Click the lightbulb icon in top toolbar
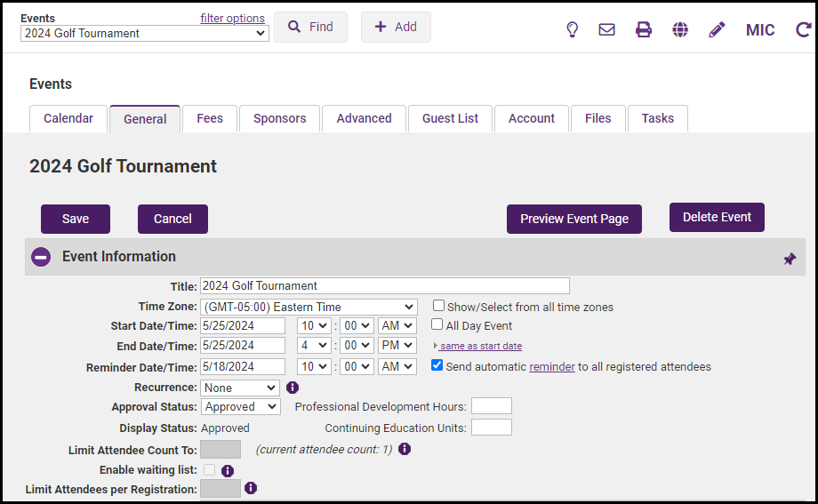Screen dimensions: 818x504 coord(573,29)
